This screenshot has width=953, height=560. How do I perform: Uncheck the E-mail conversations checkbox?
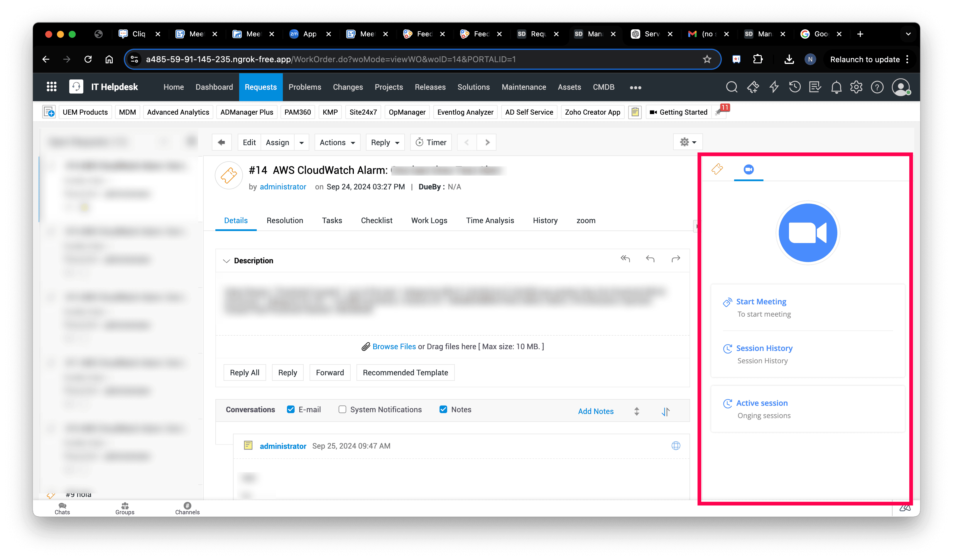tap(290, 409)
